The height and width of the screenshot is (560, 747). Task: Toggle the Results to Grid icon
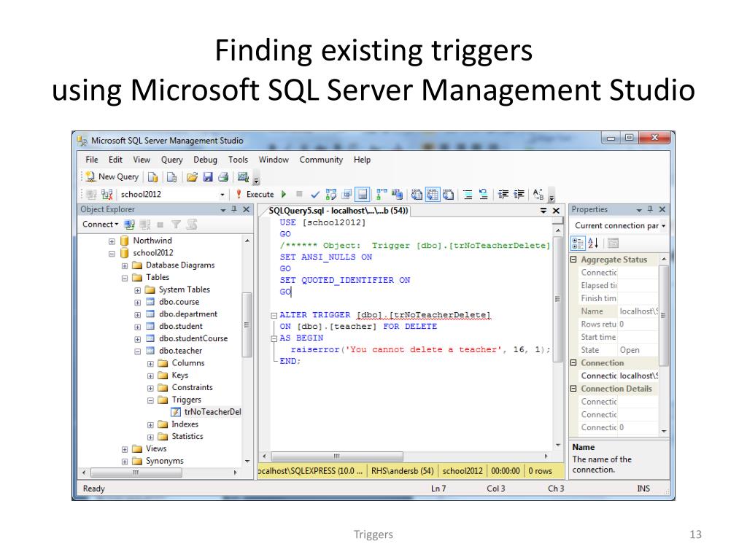433,194
